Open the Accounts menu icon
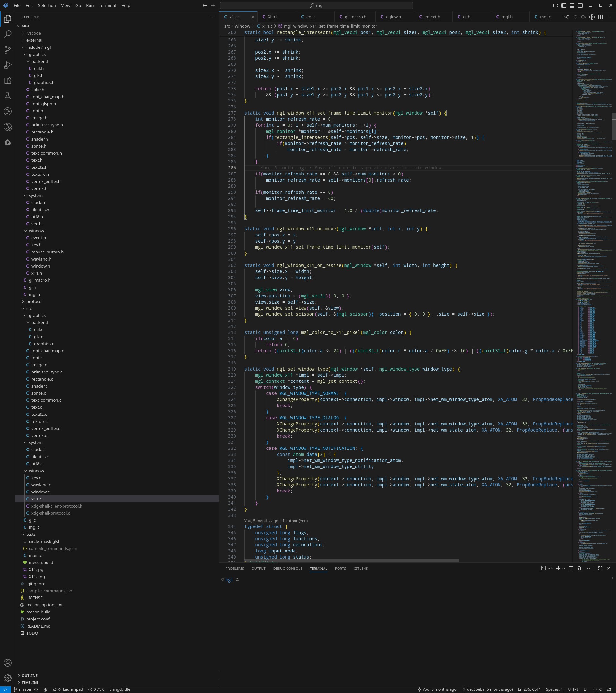This screenshot has height=693, width=616. (x=7, y=663)
